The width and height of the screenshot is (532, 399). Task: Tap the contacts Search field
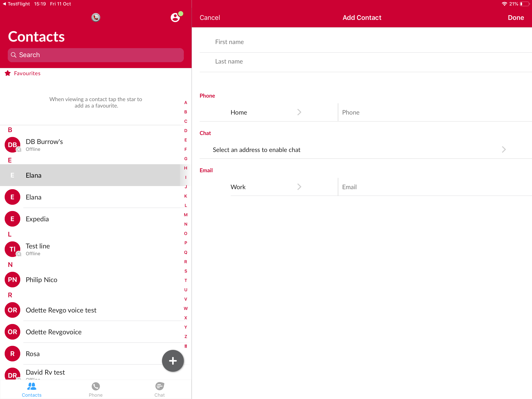pos(96,55)
